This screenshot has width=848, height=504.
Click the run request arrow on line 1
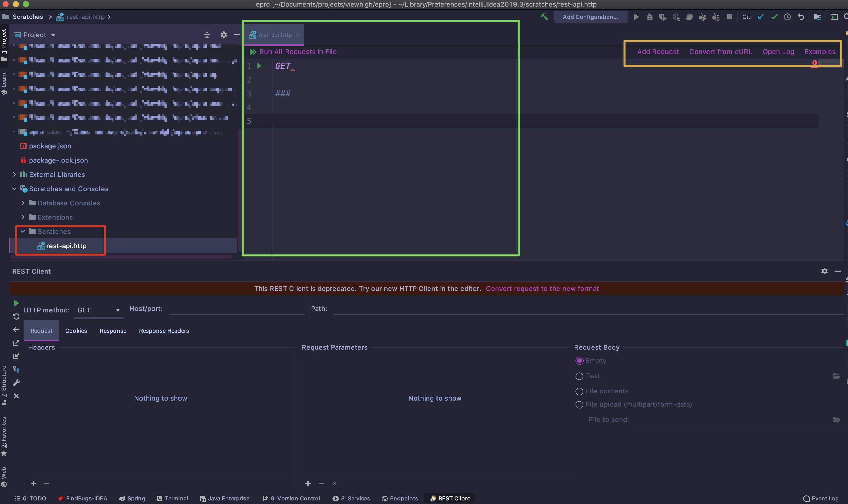260,65
